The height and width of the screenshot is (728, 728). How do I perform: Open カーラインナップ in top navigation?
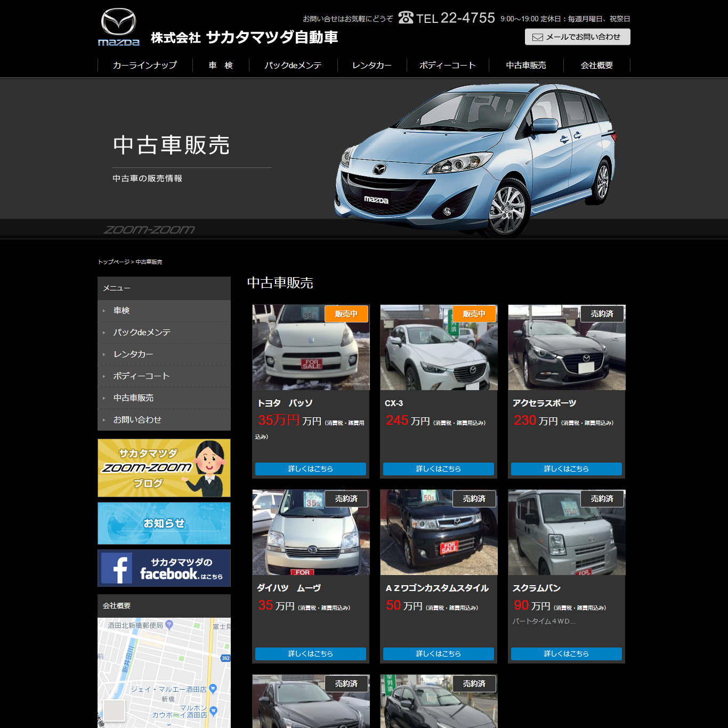tap(145, 65)
